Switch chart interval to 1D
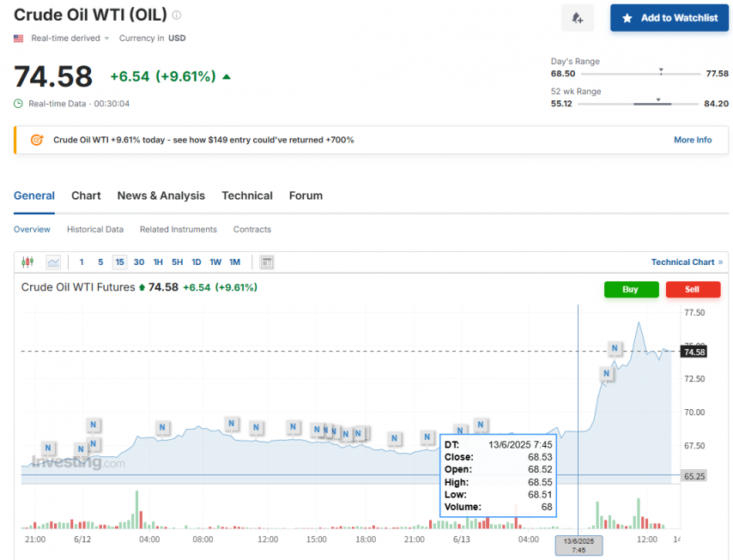This screenshot has width=733, height=560. 196,262
